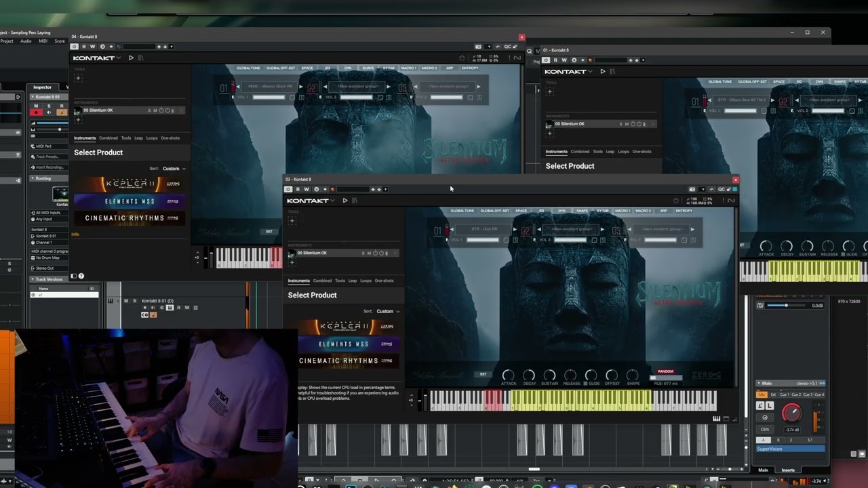This screenshot has width=868, height=488.
Task: Click the NI logo icon in 03 Kontakt header
Action: coord(731,201)
